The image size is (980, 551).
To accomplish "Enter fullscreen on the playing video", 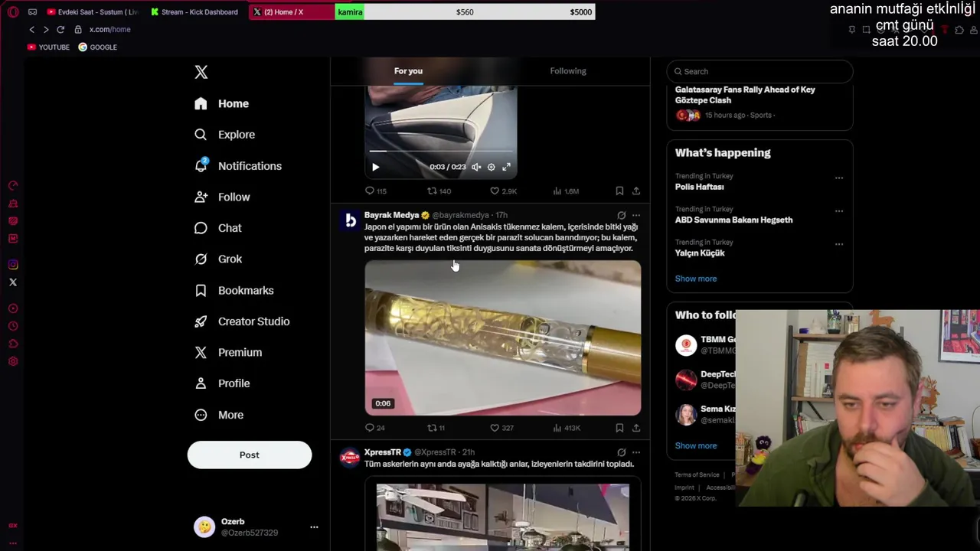I will (506, 167).
